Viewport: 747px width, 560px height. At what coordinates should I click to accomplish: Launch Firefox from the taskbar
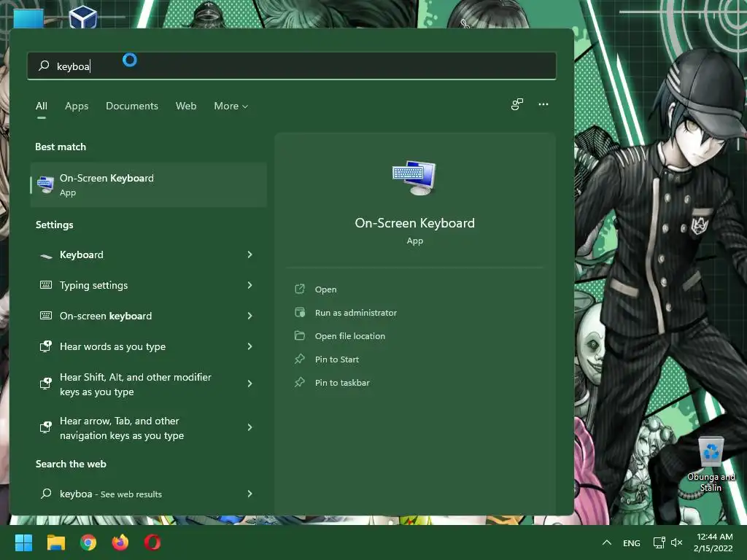(120, 542)
